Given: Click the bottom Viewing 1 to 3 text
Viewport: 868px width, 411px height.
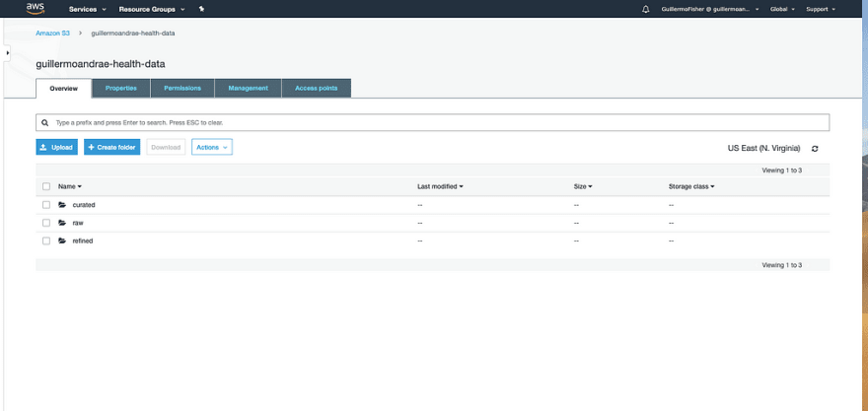Looking at the screenshot, I should click(781, 265).
